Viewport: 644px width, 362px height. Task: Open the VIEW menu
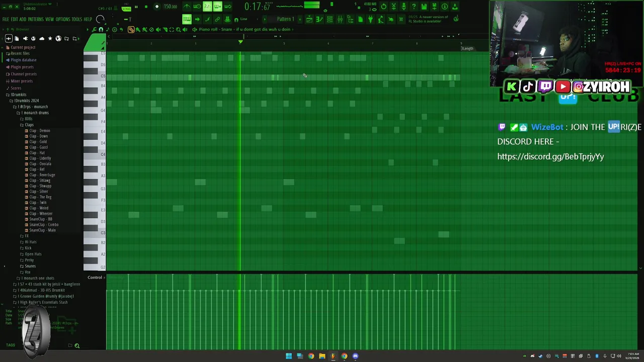click(49, 19)
